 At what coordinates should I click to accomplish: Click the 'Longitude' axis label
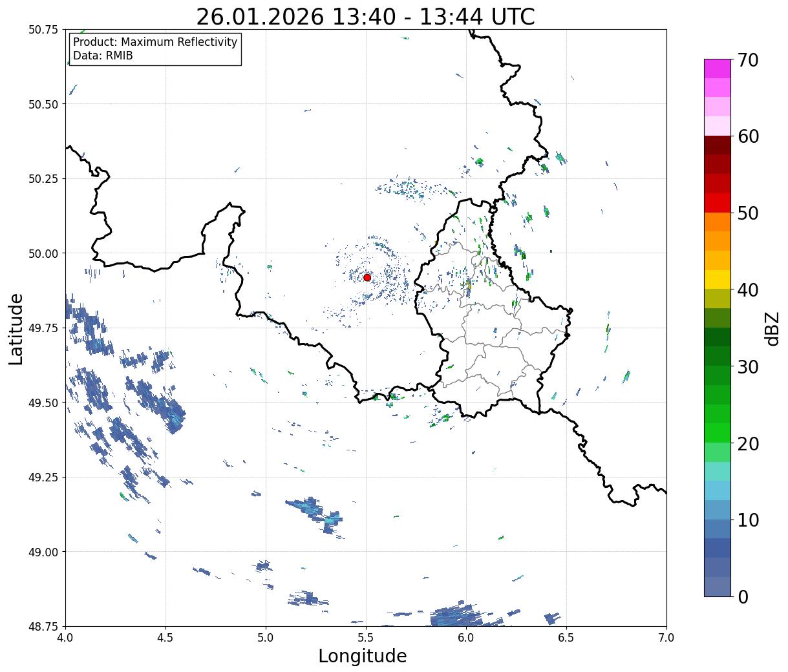click(363, 656)
